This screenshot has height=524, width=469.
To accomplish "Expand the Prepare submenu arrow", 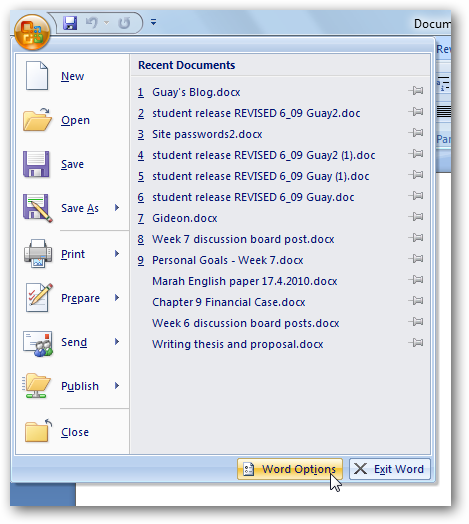I will click(117, 297).
